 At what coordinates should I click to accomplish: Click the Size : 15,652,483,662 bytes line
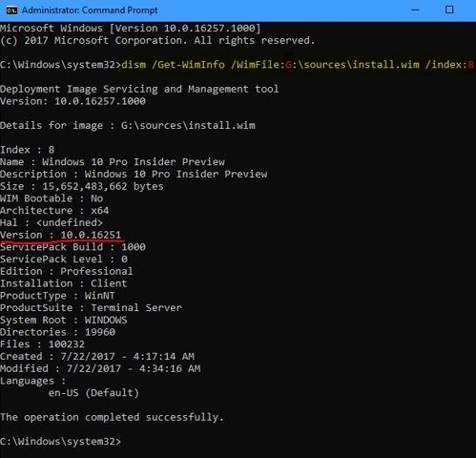[x=82, y=186]
